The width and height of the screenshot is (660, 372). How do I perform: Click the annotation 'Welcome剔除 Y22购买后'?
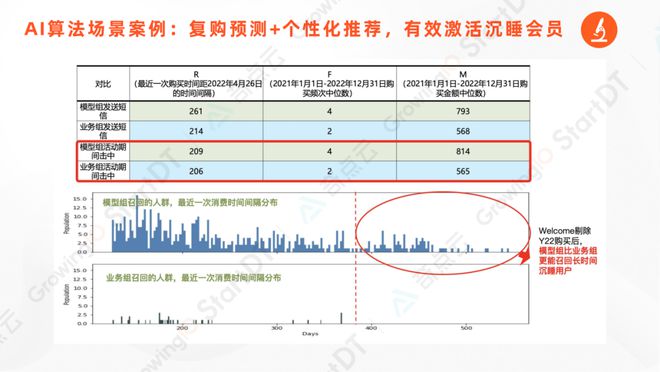coord(565,236)
